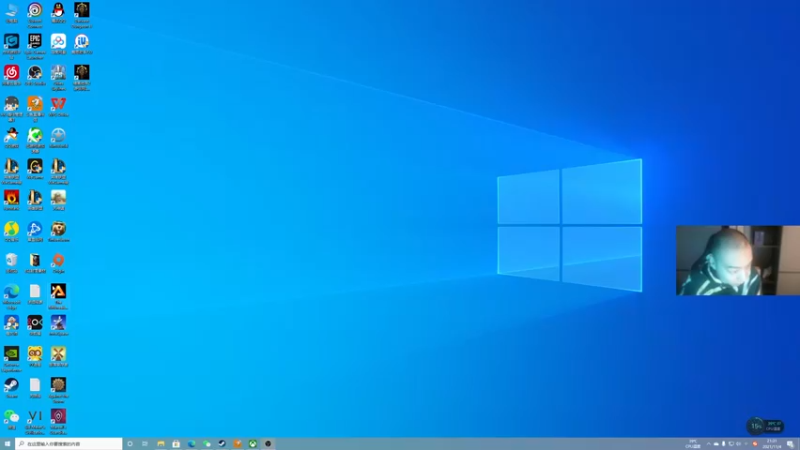
Task: Expand the system tray hidden icons chevron
Action: pyautogui.click(x=708, y=444)
